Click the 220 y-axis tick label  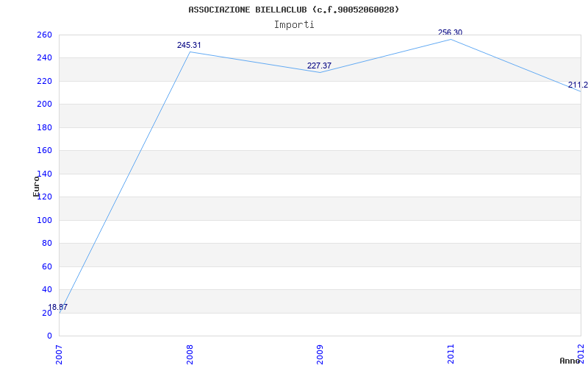[44, 81]
